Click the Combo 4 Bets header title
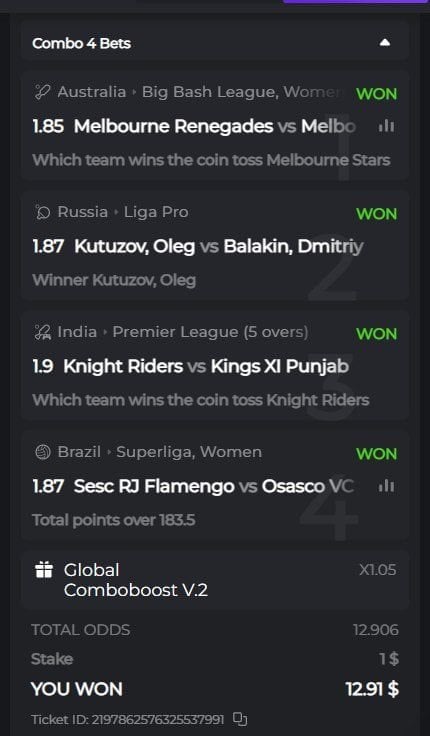 (81, 43)
